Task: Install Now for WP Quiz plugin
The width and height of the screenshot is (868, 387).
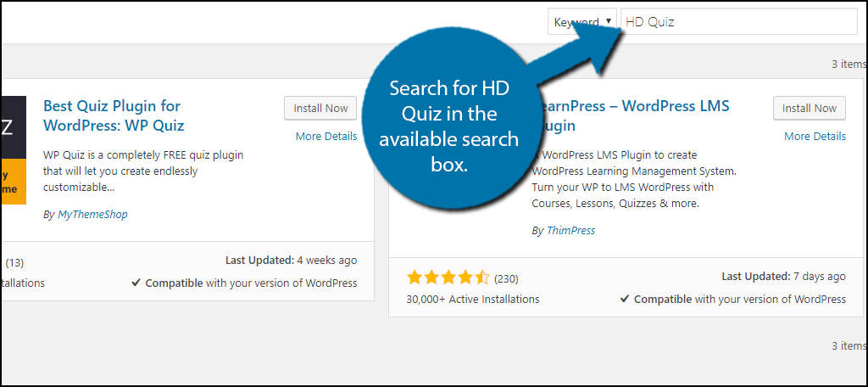Action: coord(320,108)
